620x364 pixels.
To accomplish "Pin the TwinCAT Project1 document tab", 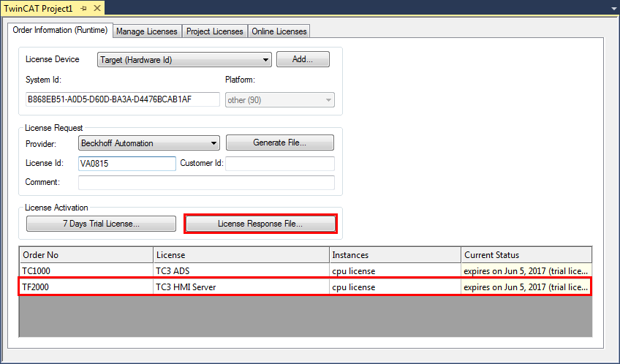I will pos(83,8).
